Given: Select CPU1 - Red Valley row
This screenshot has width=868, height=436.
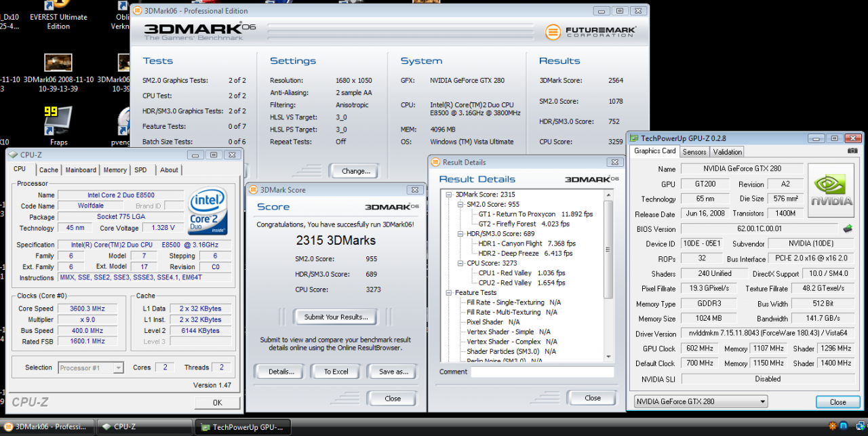Looking at the screenshot, I should (x=521, y=273).
